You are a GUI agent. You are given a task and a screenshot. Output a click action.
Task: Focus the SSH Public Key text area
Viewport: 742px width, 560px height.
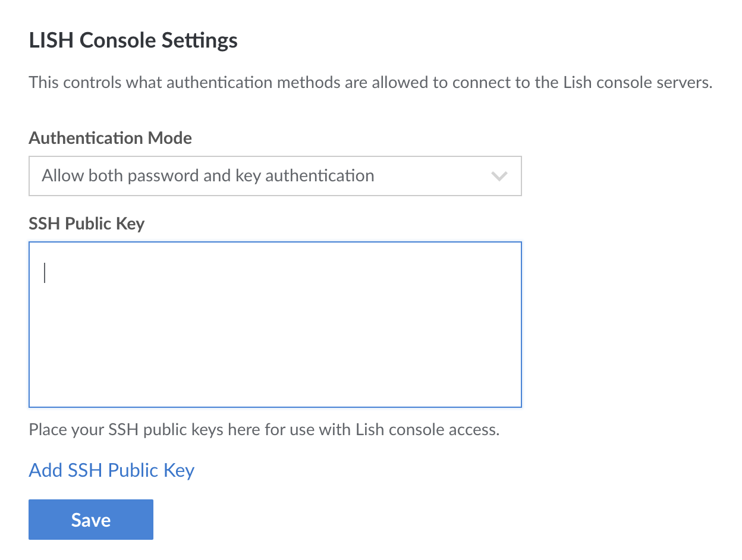click(275, 324)
